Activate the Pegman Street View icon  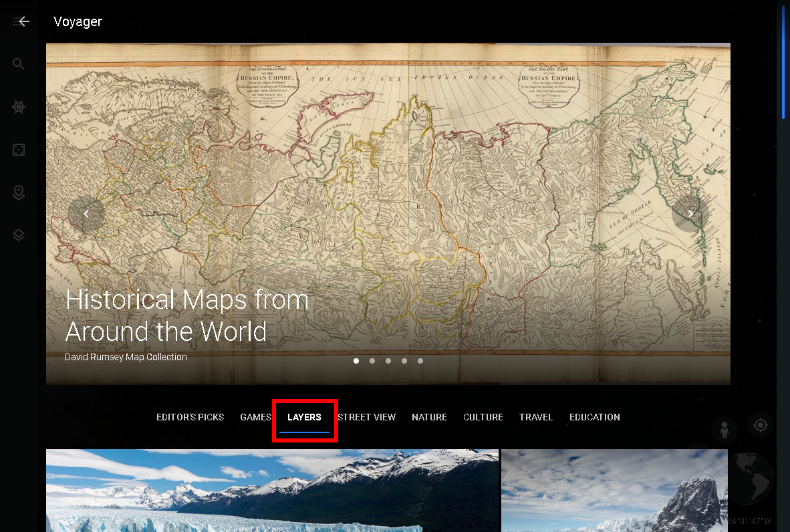(725, 430)
